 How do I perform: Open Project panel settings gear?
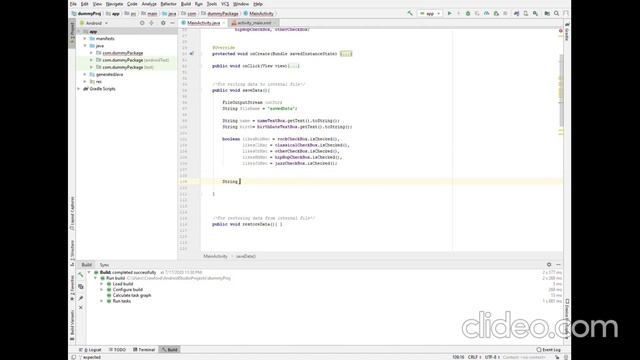tap(163, 23)
